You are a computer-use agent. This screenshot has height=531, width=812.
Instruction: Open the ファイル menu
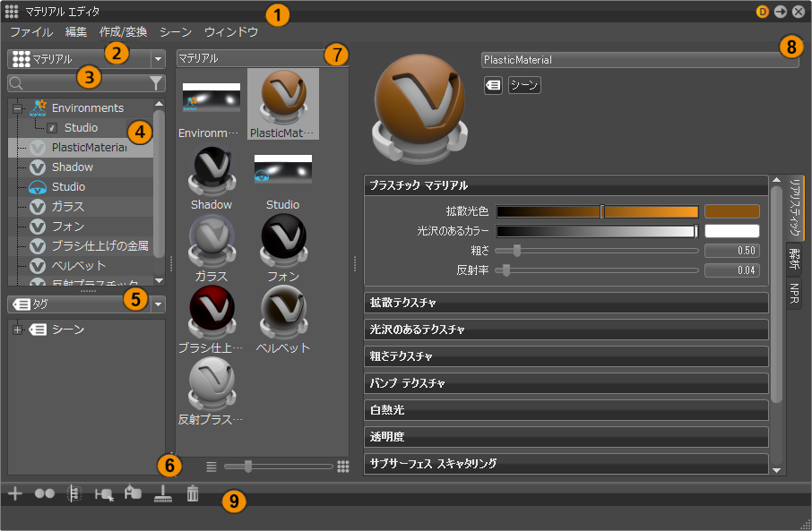pyautogui.click(x=31, y=32)
